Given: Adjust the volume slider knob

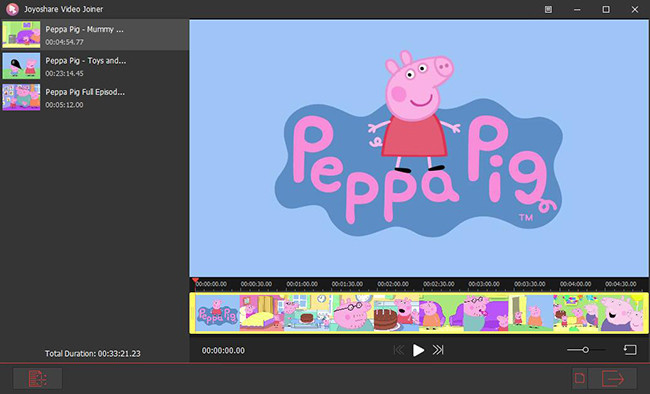Looking at the screenshot, I should [585, 350].
